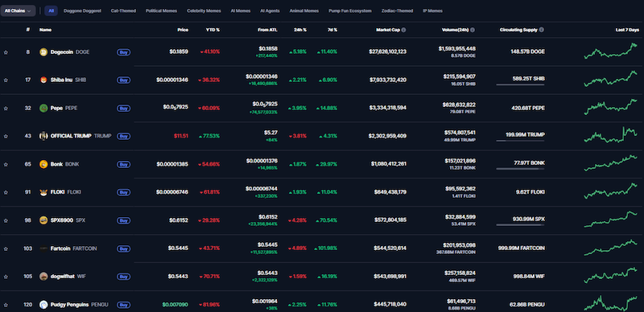Click the Shiba Inu coin logo
Viewport: 644px width, 312px height.
(43, 80)
